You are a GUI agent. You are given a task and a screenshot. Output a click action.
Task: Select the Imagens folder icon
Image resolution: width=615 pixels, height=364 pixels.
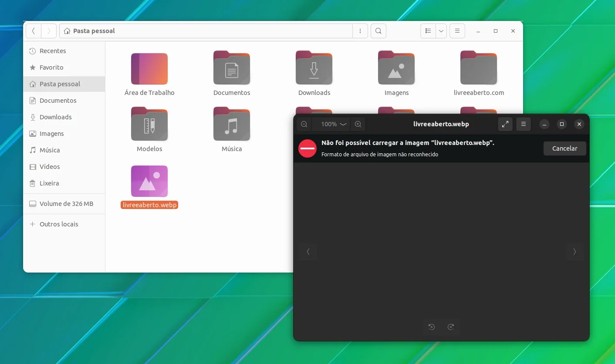coord(396,68)
